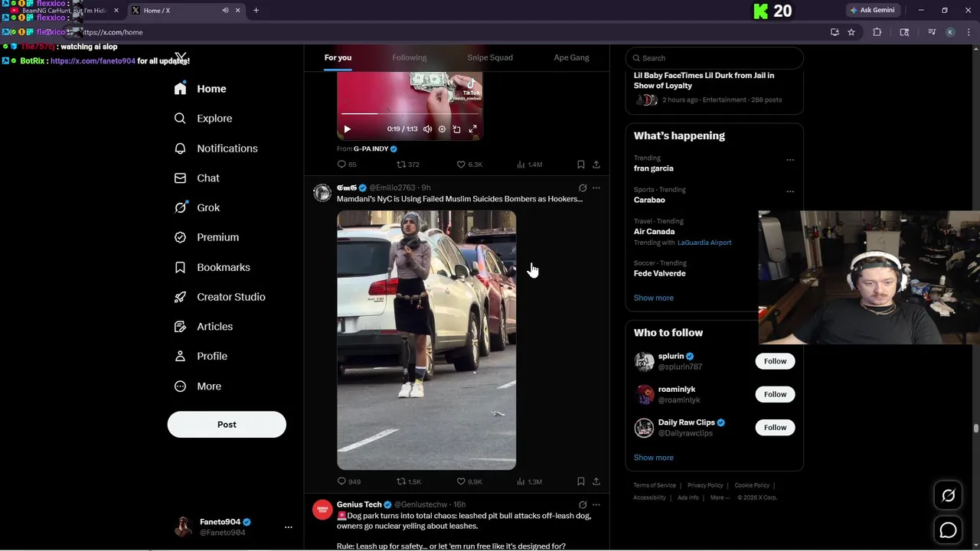Click Ask Gemini in browser toolbar

(874, 10)
